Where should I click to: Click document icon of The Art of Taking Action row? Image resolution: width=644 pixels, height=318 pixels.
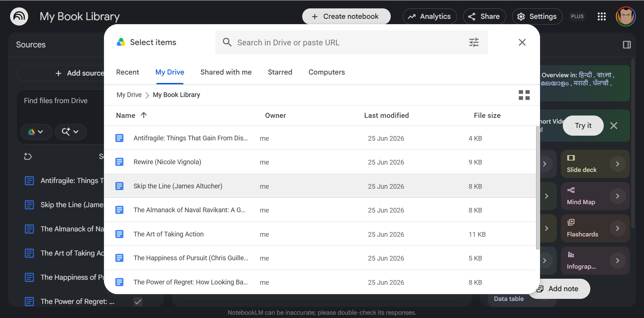pos(119,234)
